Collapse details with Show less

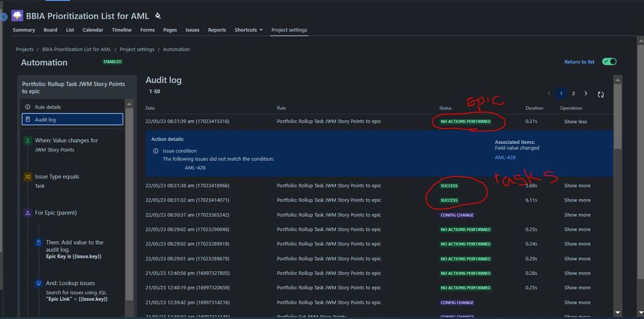tap(576, 121)
